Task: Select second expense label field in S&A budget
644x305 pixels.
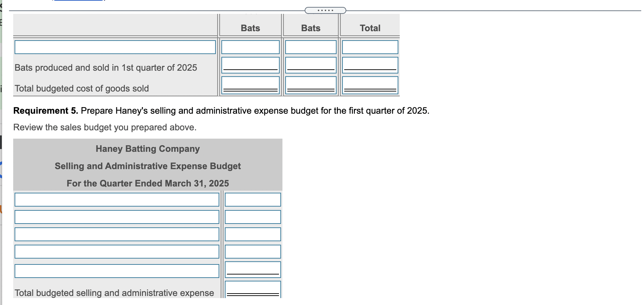Action: pos(117,217)
